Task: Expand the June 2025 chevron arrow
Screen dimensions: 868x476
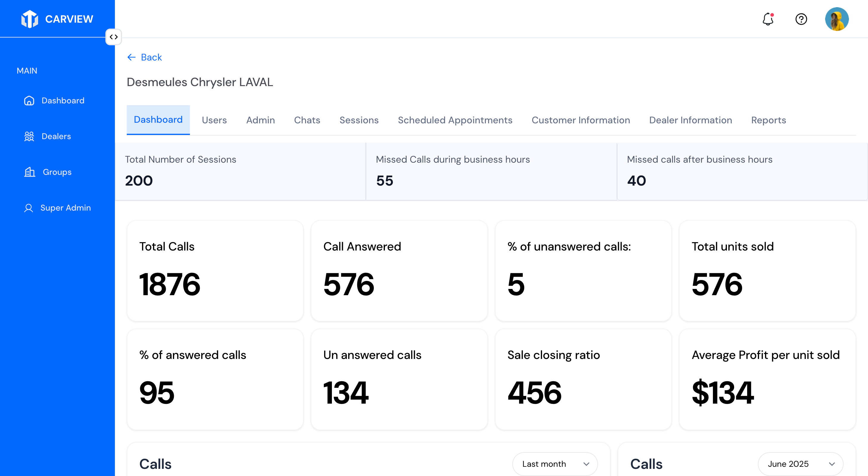Action: pos(832,464)
